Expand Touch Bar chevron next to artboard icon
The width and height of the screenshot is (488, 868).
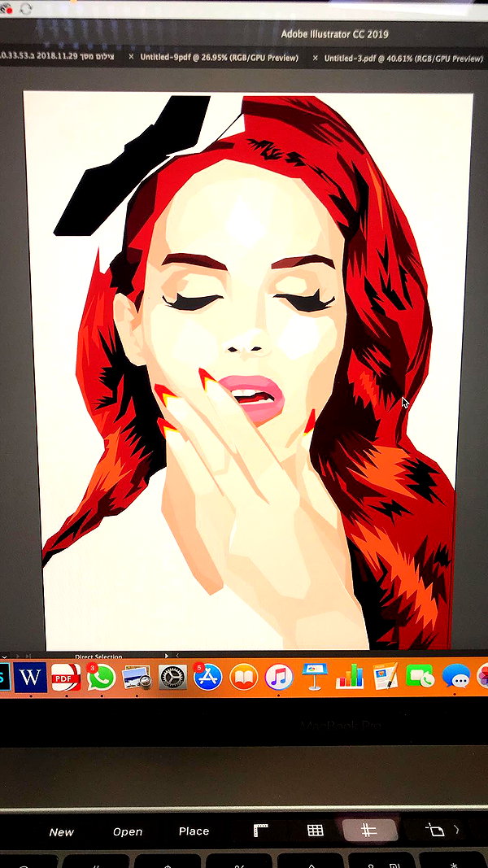(x=457, y=829)
